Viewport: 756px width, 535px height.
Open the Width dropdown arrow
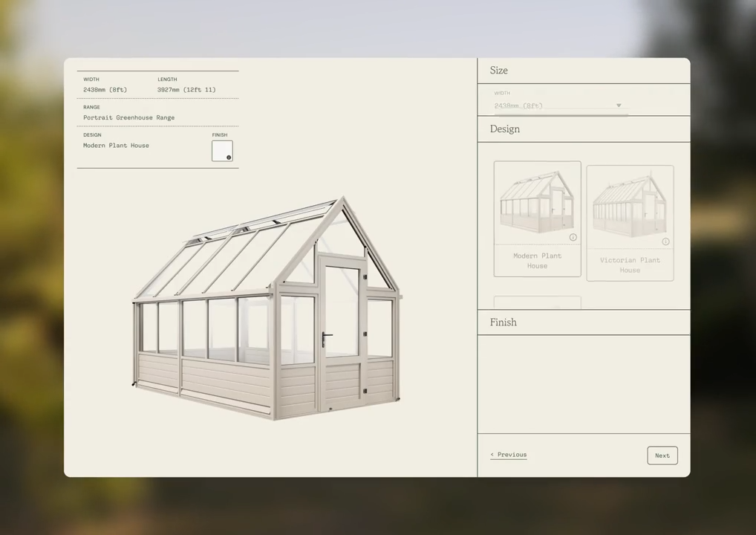pyautogui.click(x=618, y=106)
